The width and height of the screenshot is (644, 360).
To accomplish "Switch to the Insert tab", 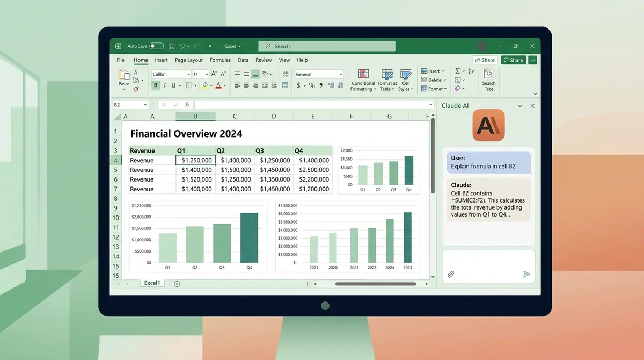I will pyautogui.click(x=162, y=60).
